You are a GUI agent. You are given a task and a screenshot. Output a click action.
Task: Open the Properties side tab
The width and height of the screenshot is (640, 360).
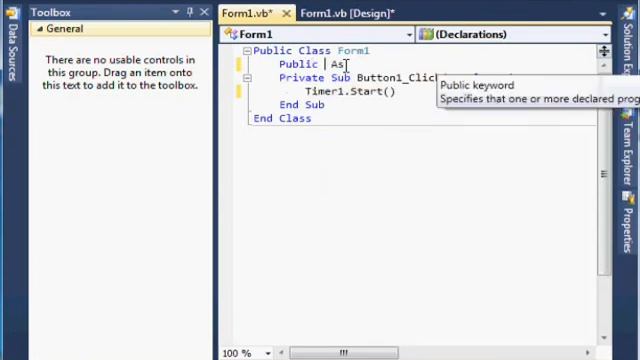pos(628,222)
